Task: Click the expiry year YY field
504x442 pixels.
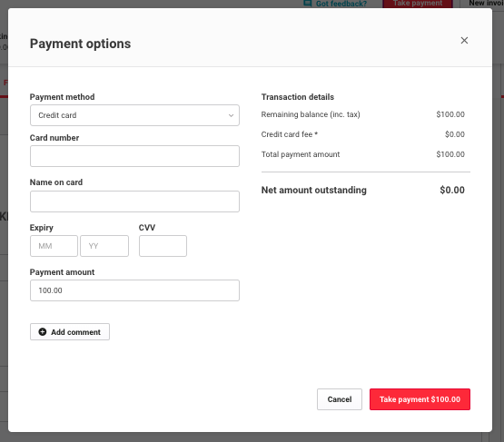Action: pos(104,246)
